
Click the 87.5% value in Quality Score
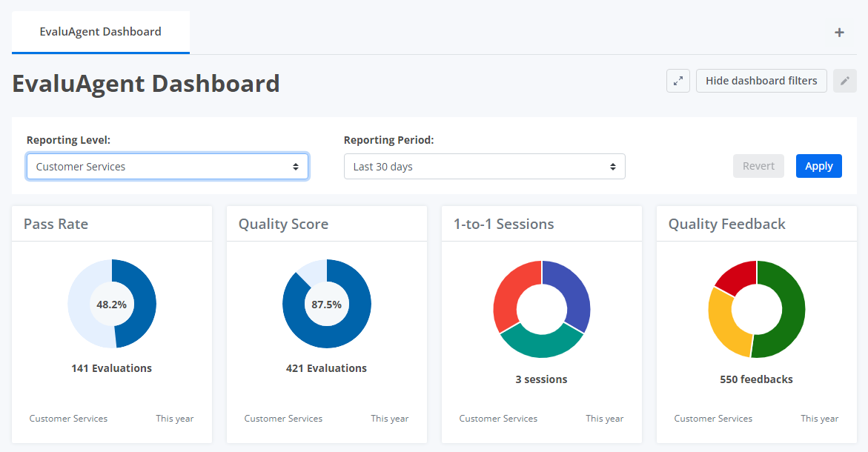(327, 305)
